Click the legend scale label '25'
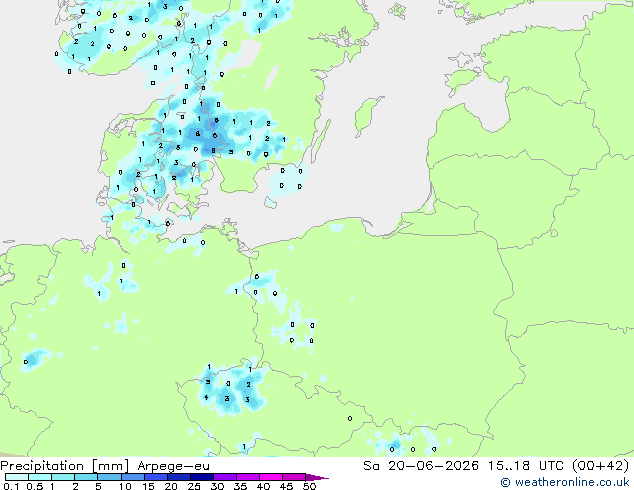The width and height of the screenshot is (634, 490). [194, 486]
